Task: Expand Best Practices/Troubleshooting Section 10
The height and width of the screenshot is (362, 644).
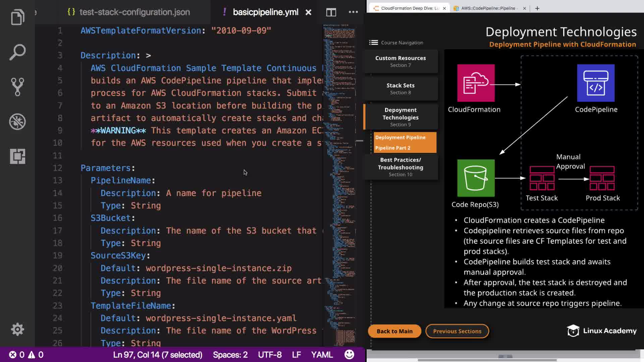Action: (400, 167)
